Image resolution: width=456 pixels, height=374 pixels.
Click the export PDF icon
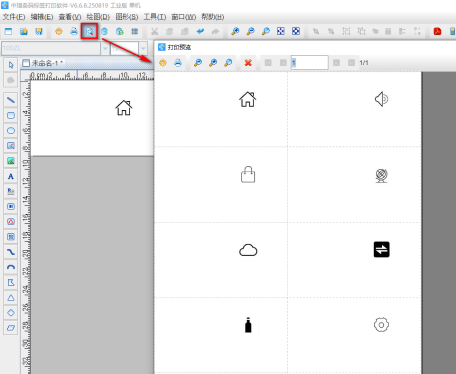(437, 31)
